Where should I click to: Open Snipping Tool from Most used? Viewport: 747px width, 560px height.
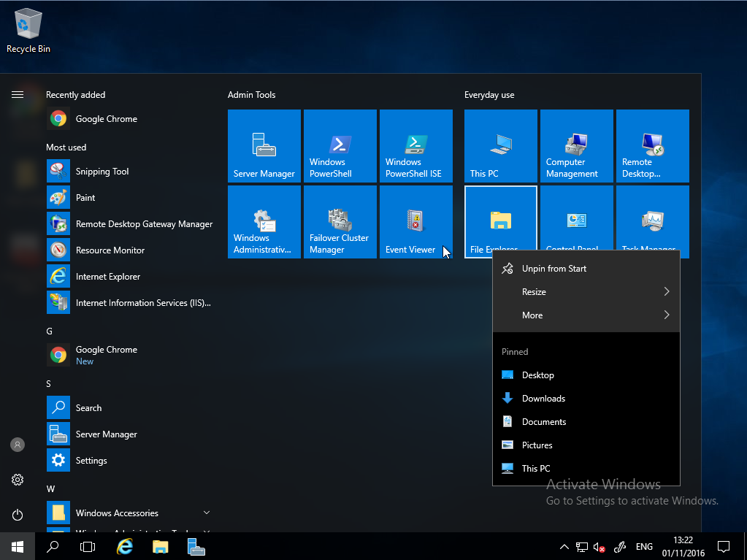click(129, 172)
